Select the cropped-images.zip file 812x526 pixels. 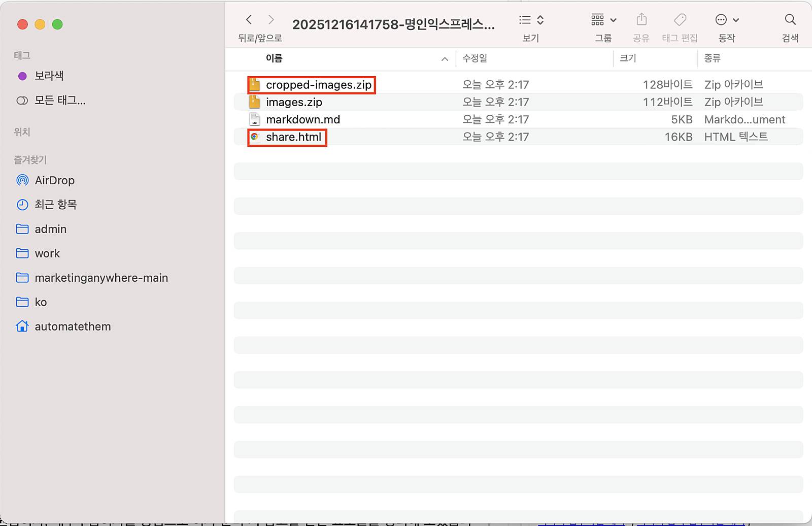318,85
